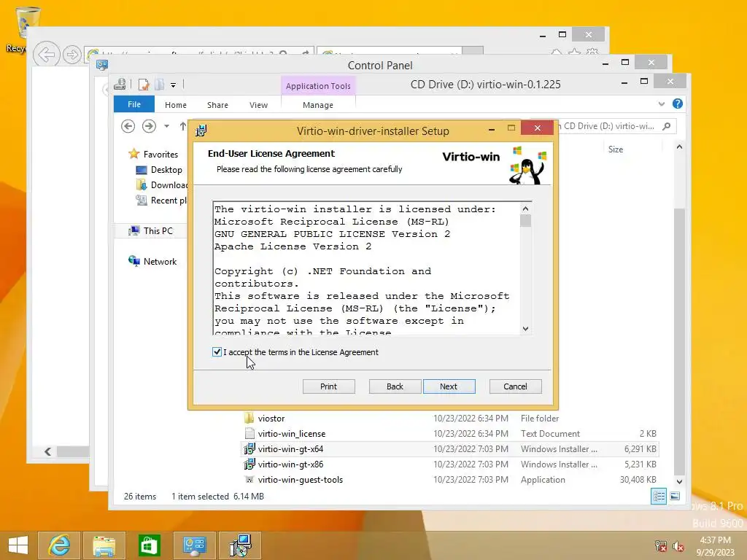Click the virtio-win_license file icon

(x=249, y=433)
